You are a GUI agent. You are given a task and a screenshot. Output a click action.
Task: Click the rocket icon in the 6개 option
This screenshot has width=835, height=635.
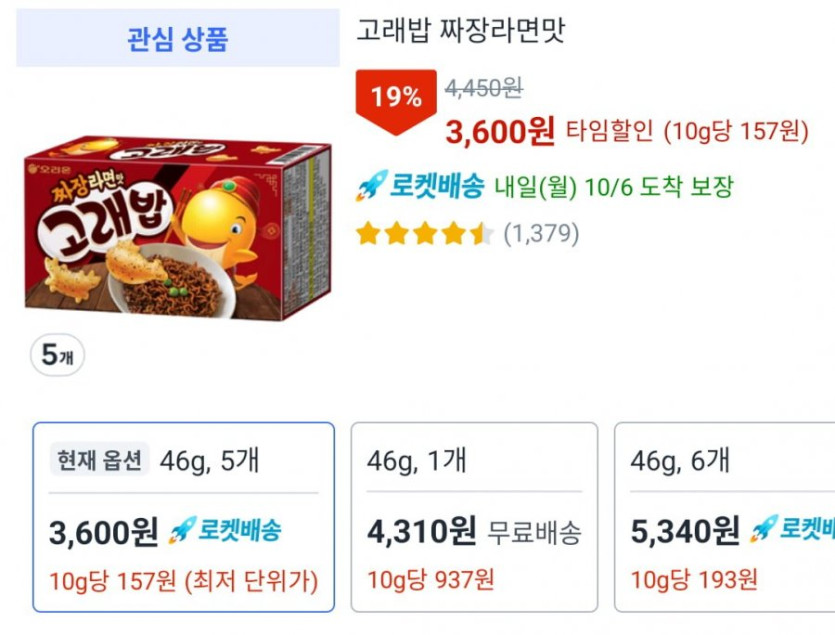click(x=763, y=530)
